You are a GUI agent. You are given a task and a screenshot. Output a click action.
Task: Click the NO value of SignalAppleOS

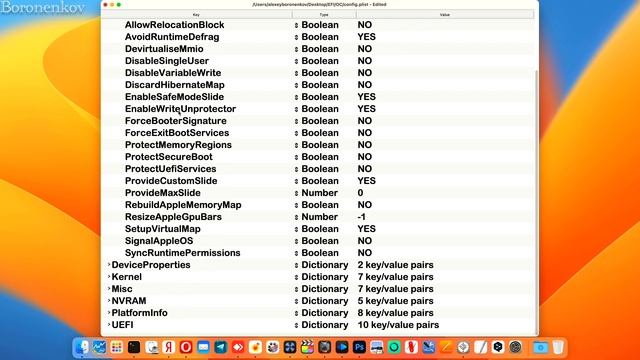pyautogui.click(x=364, y=241)
